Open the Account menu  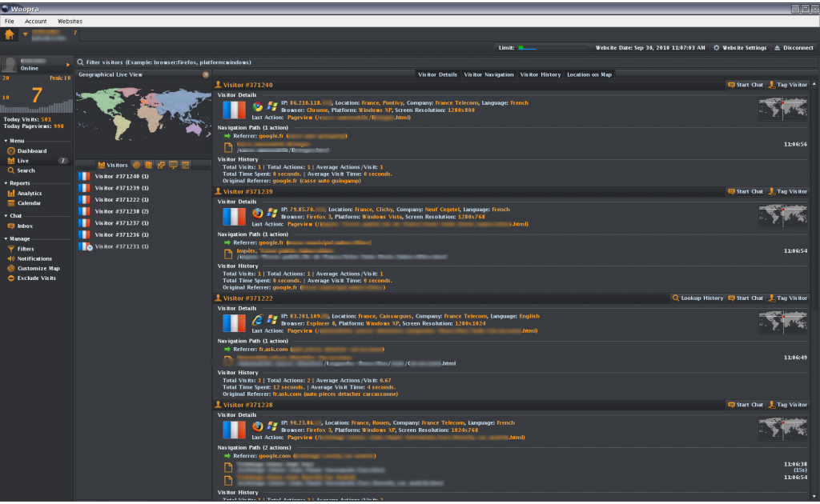tap(35, 22)
